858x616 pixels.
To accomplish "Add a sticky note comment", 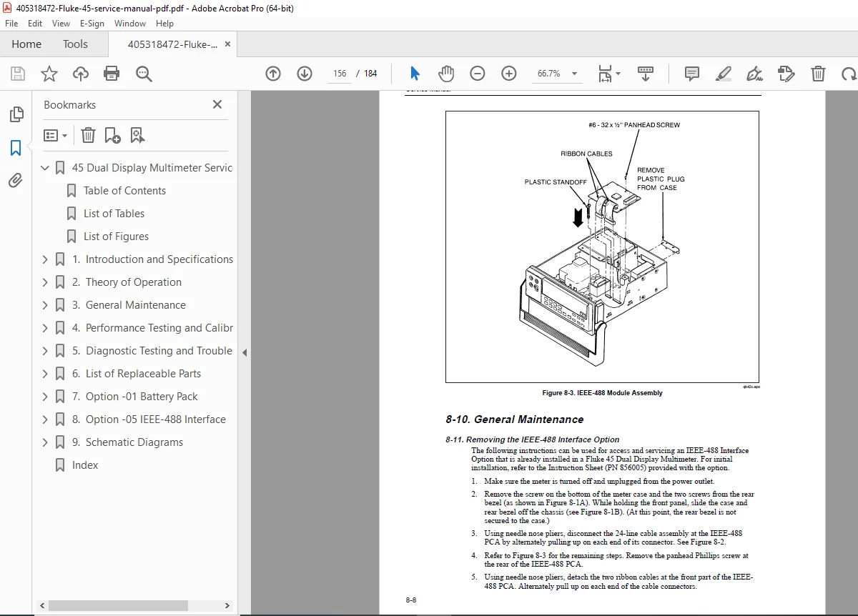I will click(x=691, y=74).
